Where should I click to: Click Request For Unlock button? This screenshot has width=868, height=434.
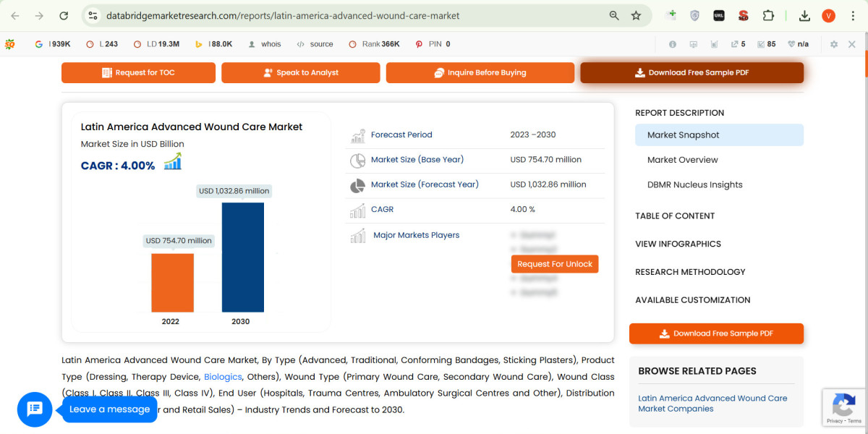[x=555, y=264]
